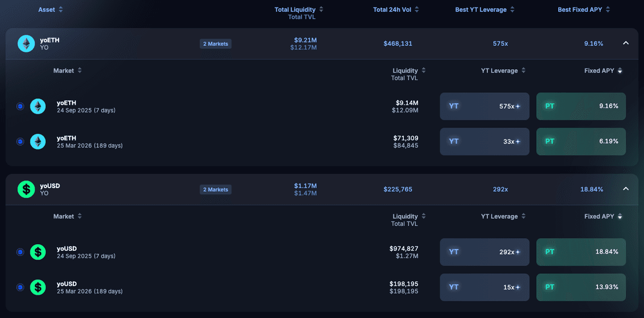The image size is (644, 318).
Task: Collapse the yoUSD asset group
Action: [626, 189]
